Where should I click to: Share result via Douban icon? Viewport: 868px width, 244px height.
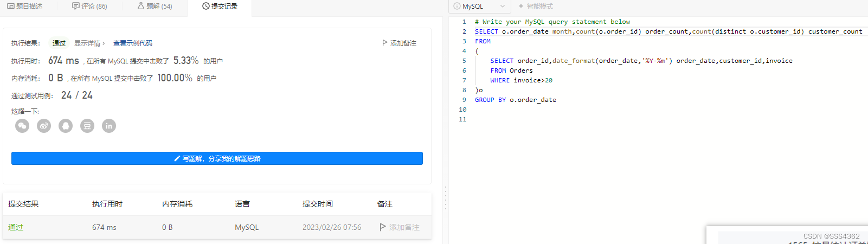(x=87, y=126)
